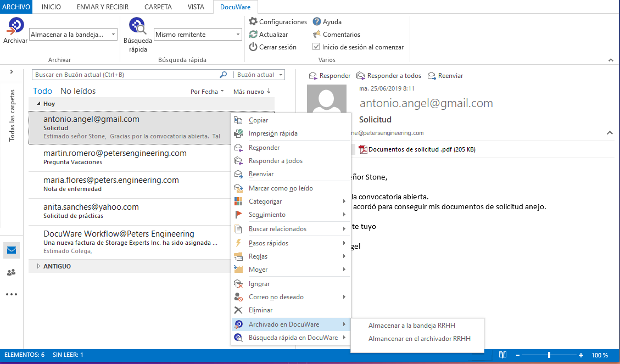The height and width of the screenshot is (364, 620).
Task: Open the People contacts icon in sidebar
Action: click(12, 272)
